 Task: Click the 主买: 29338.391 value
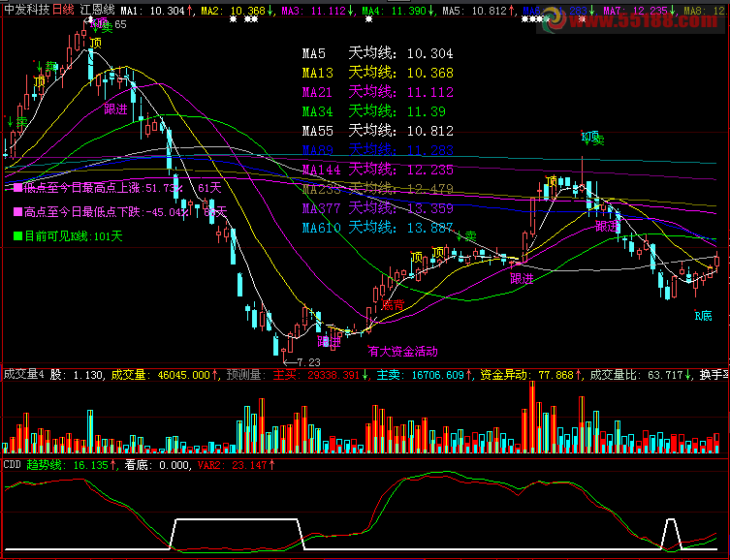click(320, 374)
